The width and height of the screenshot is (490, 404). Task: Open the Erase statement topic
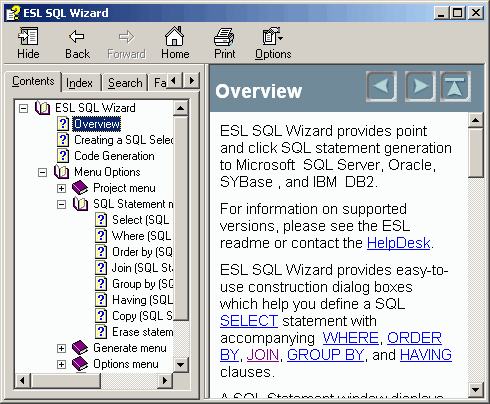pyautogui.click(x=142, y=332)
